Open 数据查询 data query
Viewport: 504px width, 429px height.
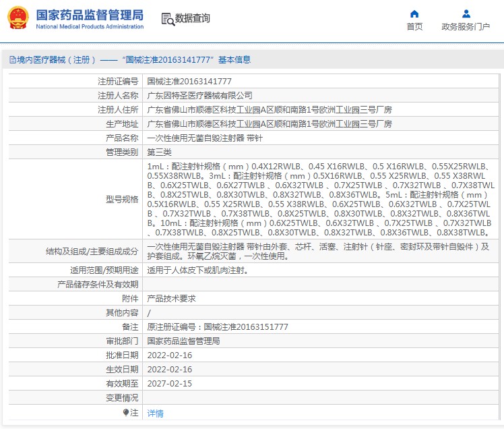192,18
